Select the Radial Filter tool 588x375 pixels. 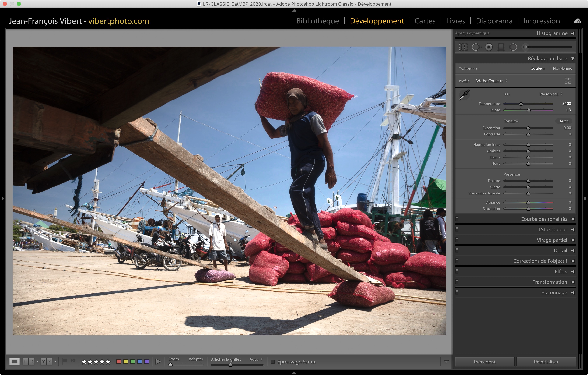coord(513,47)
